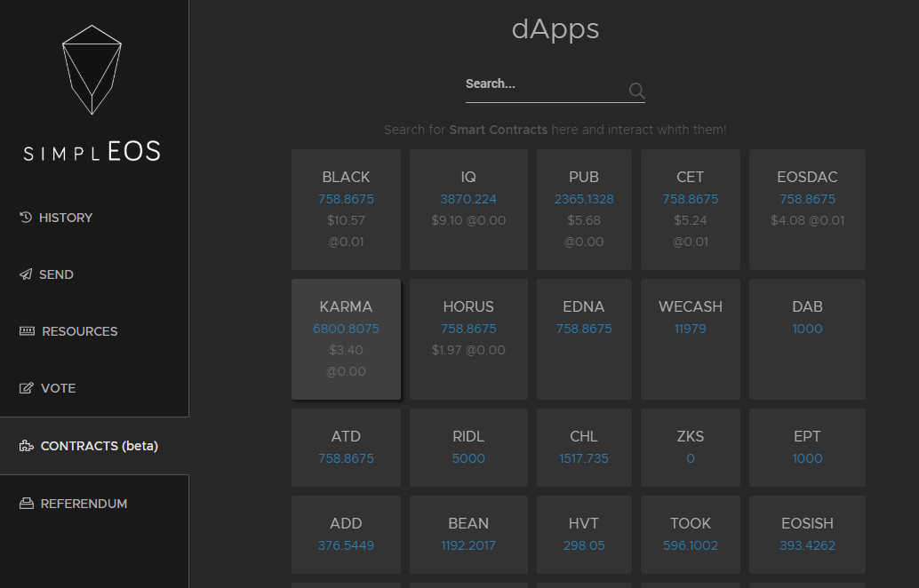Click the PUB balance 2365.1328
Viewport: 919px width, 588px height.
tap(584, 199)
